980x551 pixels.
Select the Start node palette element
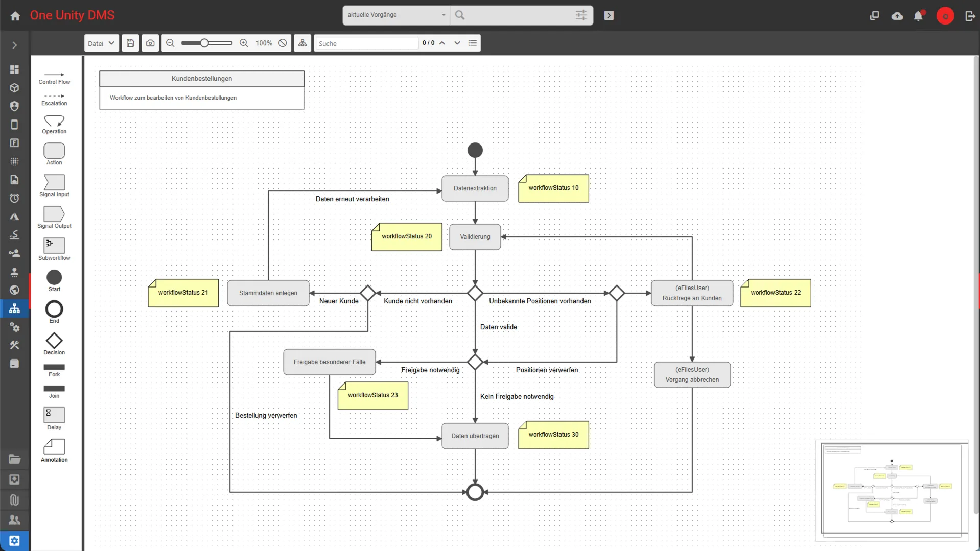[54, 281]
